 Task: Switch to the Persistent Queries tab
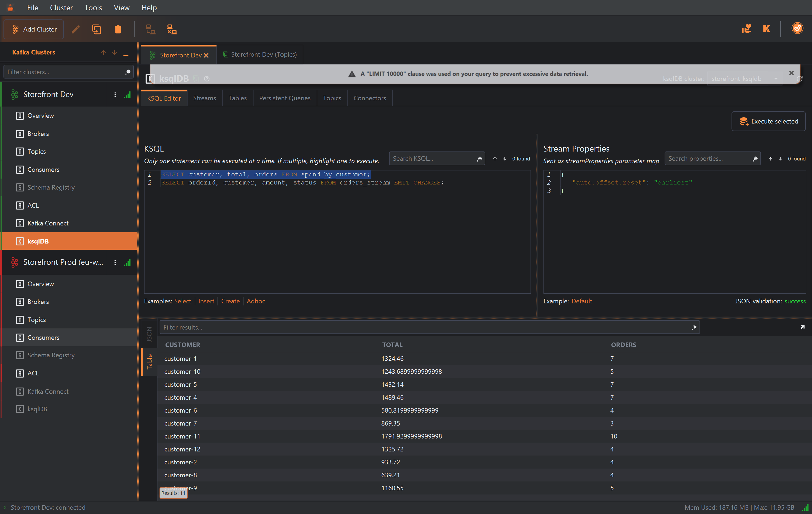[285, 98]
